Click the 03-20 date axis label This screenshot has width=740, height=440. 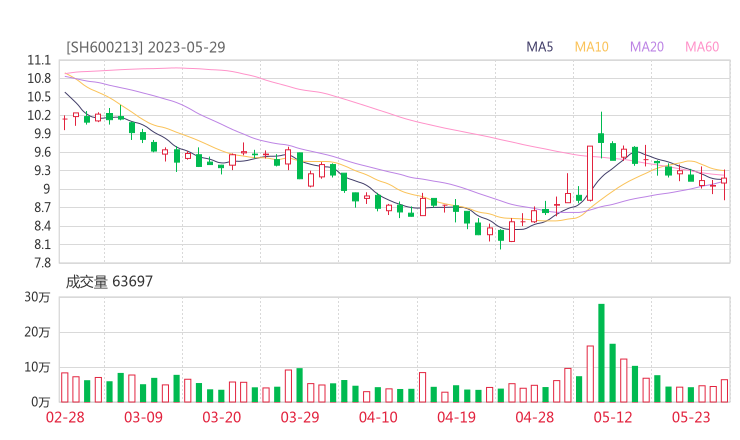(x=222, y=417)
